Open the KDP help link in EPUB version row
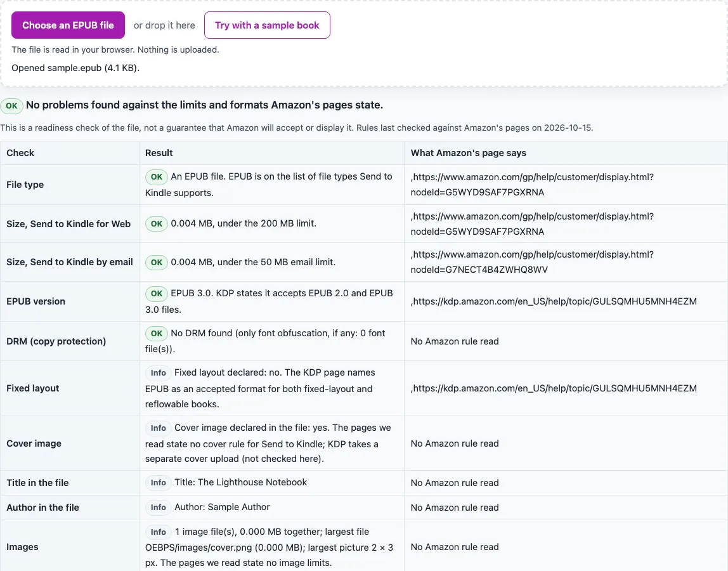728x571 pixels. (554, 301)
